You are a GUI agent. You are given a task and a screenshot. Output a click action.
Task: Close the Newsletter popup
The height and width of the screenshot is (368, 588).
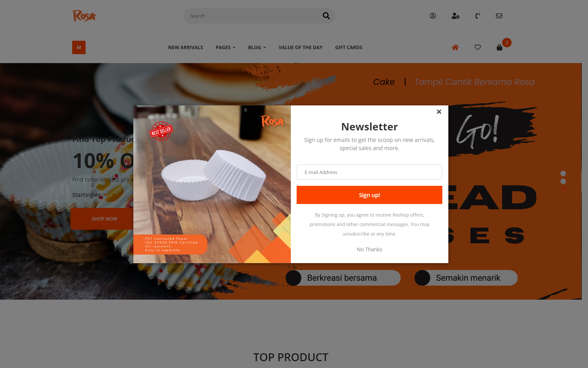tap(439, 112)
